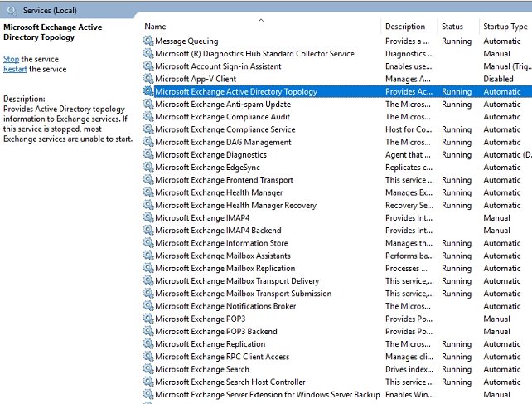Click the Exchange IMAP4 Backend gear icon
This screenshot has width=532, height=404.
[148, 230]
